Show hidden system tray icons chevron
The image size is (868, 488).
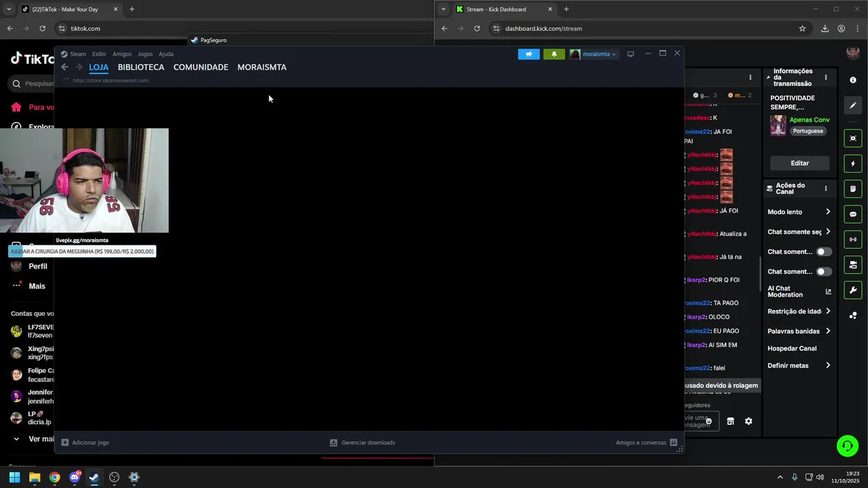[780, 477]
